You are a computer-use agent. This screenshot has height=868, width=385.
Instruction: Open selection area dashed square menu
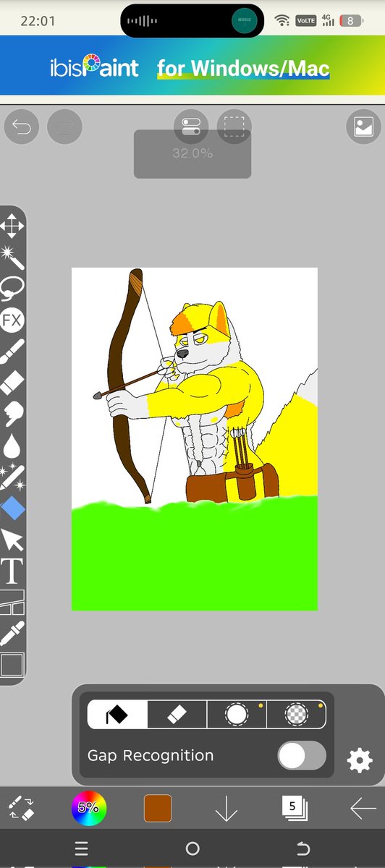pos(234,128)
